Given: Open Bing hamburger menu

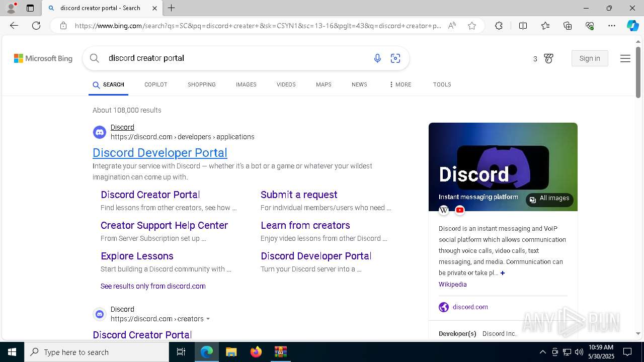Looking at the screenshot, I should (625, 59).
